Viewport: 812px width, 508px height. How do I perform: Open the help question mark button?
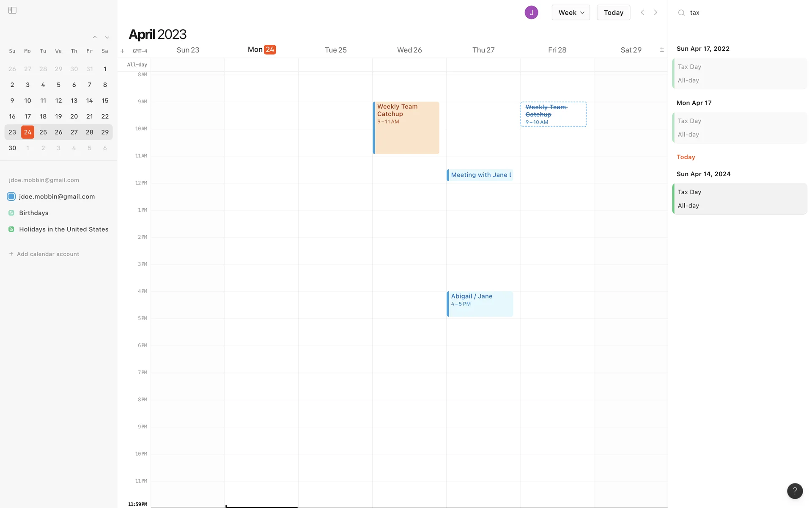[795, 491]
